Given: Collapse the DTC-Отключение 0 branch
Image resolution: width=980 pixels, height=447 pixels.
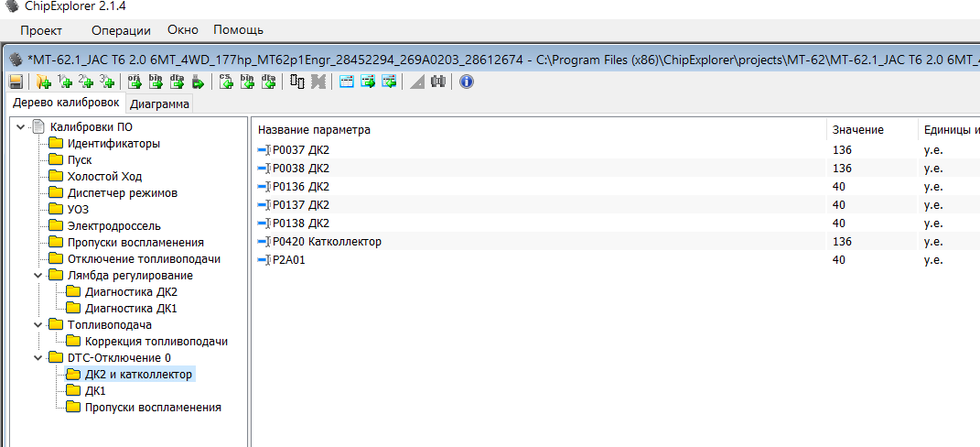Looking at the screenshot, I should coord(38,358).
